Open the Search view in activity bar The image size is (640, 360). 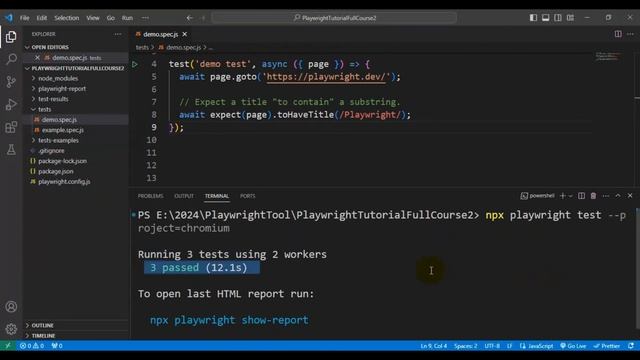point(11,59)
